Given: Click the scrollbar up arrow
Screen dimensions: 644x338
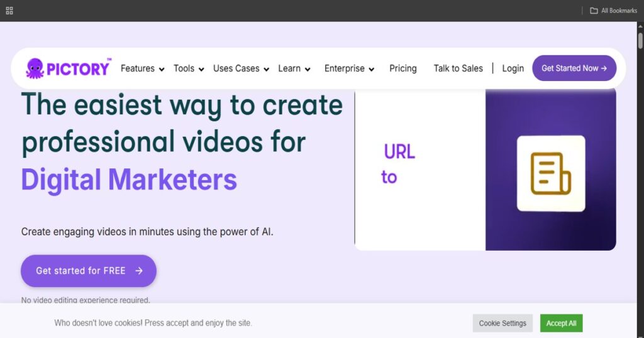Looking at the screenshot, I should tap(640, 26).
